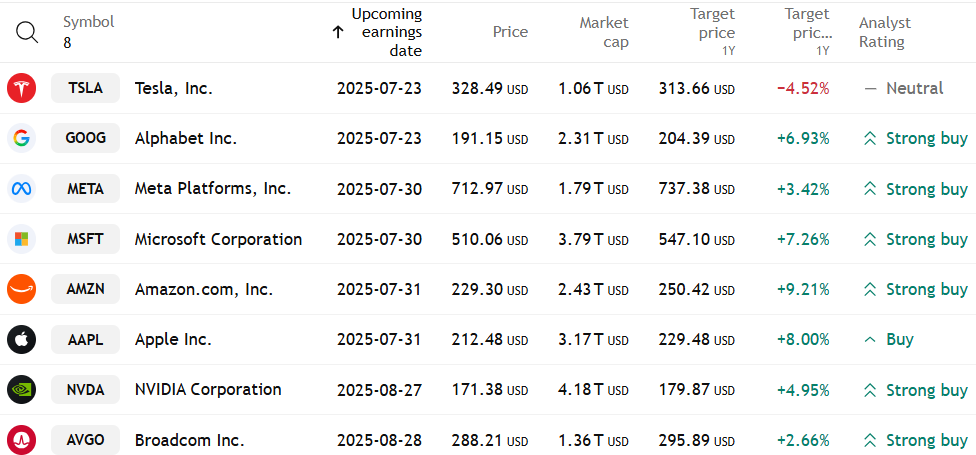
Task: Click the Amazon logo icon
Action: pos(21,289)
